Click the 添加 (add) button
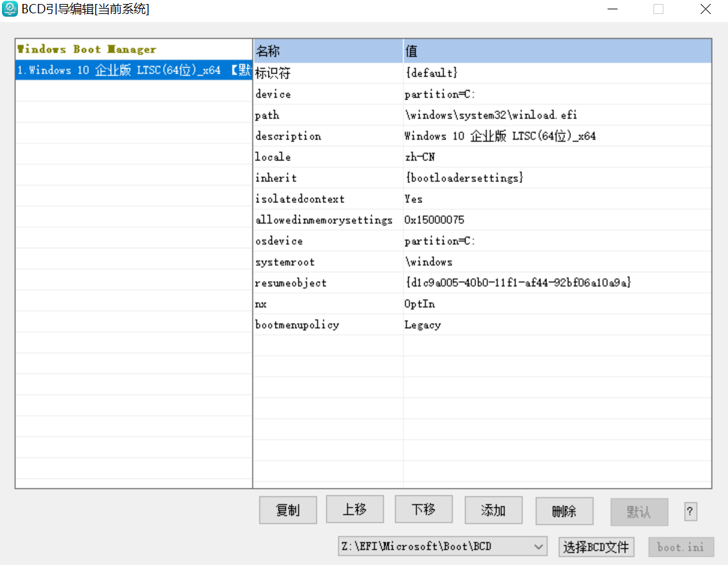Viewport: 728px width, 565px height. point(493,510)
